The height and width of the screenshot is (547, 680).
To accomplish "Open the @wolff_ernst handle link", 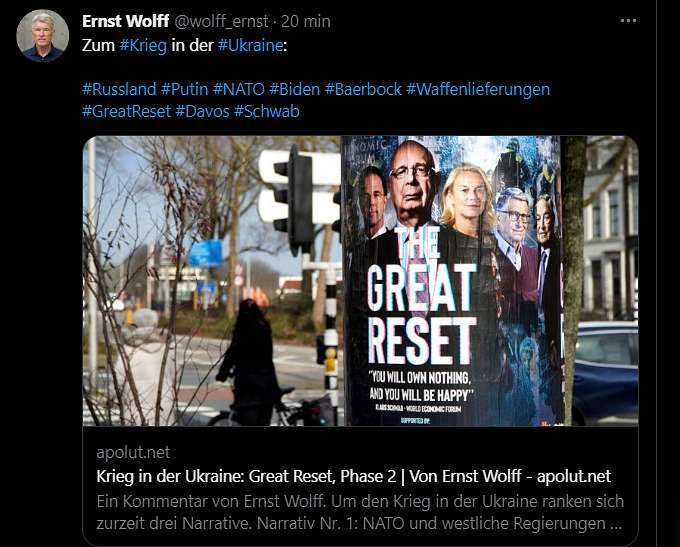I will pyautogui.click(x=222, y=21).
